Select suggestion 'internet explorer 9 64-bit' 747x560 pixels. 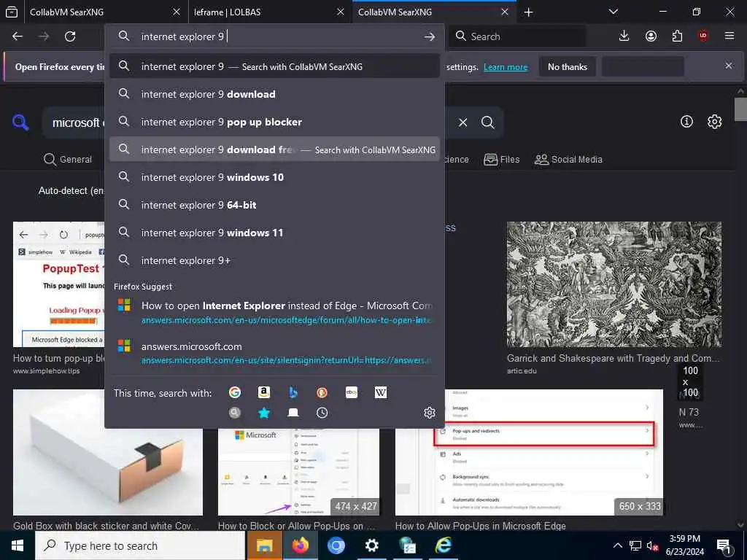pos(274,205)
